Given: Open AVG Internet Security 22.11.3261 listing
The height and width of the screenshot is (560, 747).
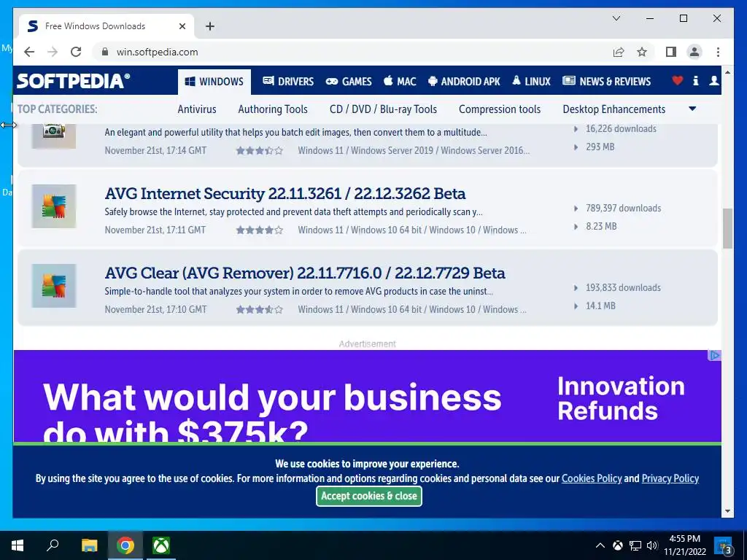Looking at the screenshot, I should click(x=285, y=194).
